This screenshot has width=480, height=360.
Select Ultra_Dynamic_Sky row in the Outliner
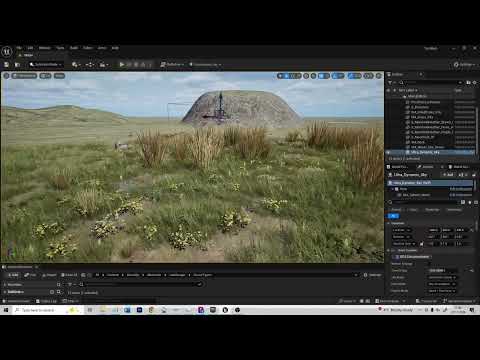click(x=431, y=152)
